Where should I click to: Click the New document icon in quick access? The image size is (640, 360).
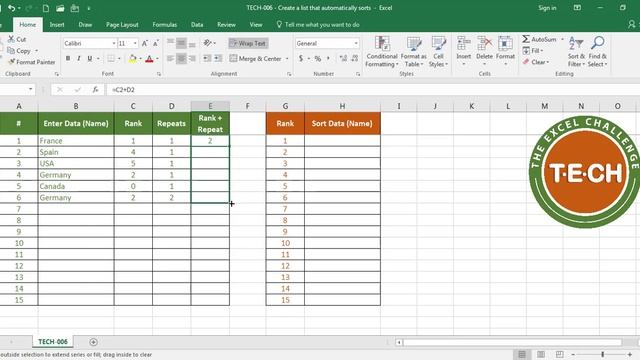point(46,8)
